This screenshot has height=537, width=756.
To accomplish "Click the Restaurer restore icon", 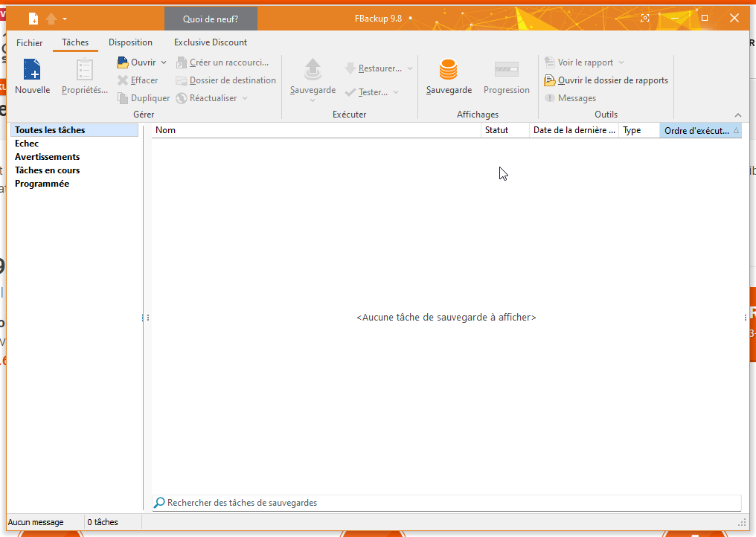I will point(350,68).
